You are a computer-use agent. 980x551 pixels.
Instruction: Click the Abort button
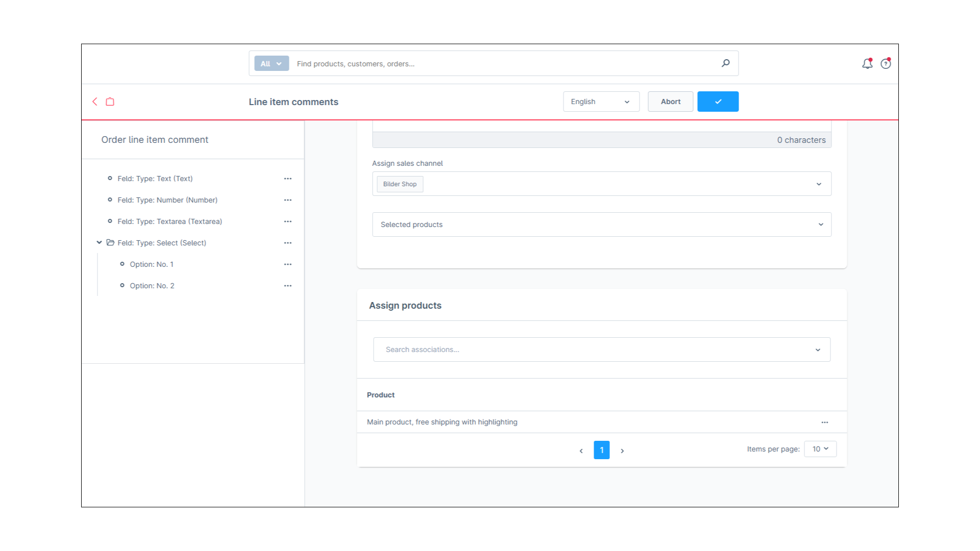[x=670, y=102]
